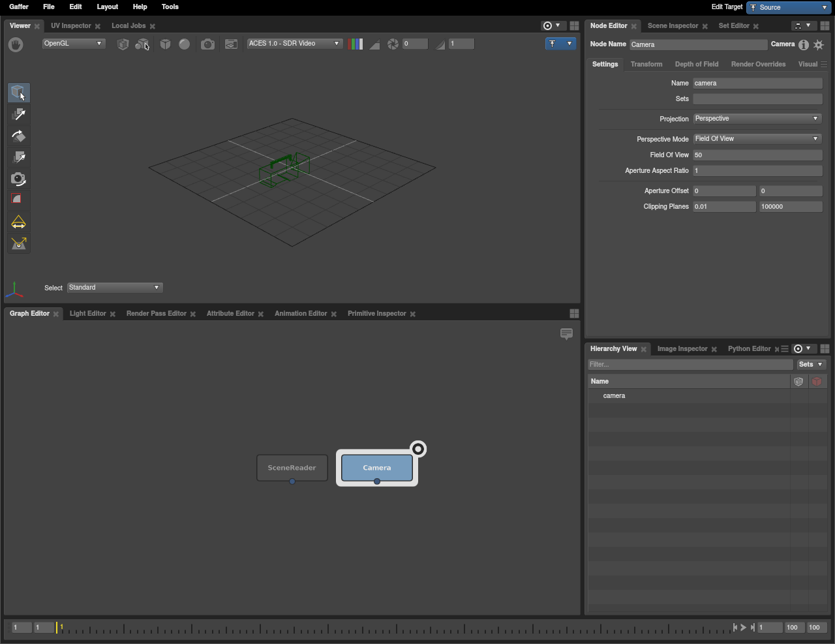Open annotations icon in Graph Editor

point(566,333)
